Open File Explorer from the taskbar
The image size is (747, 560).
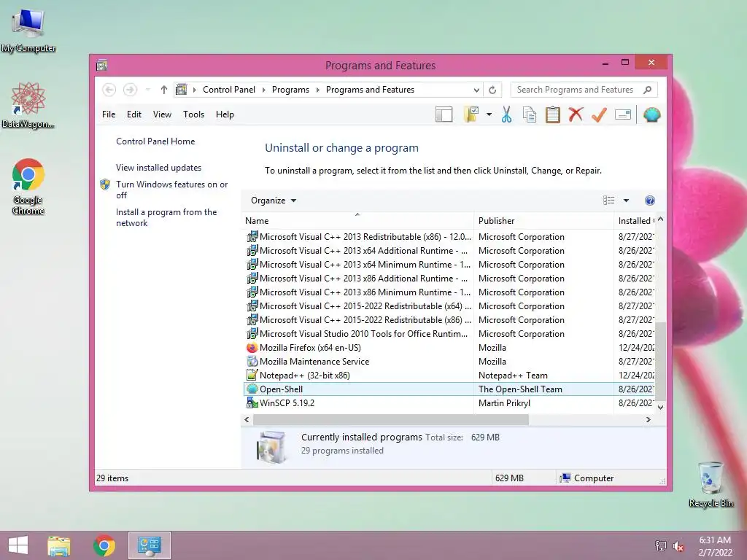[58, 545]
